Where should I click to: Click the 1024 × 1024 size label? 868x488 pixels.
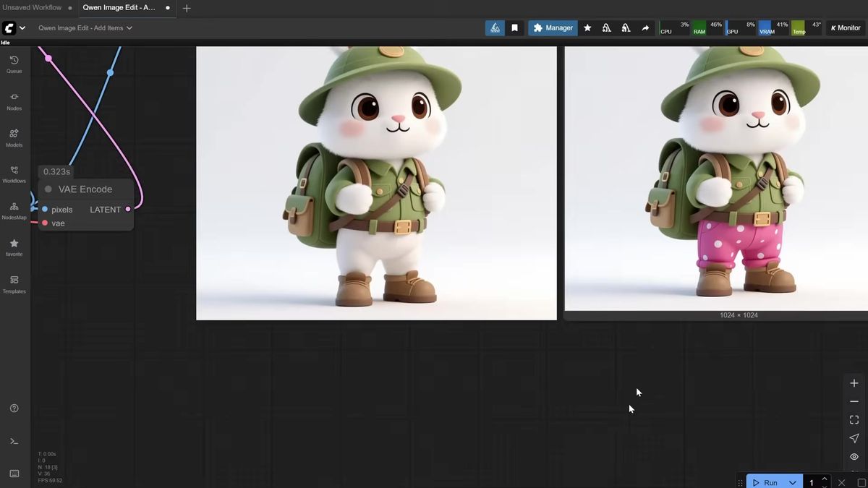[x=739, y=315]
